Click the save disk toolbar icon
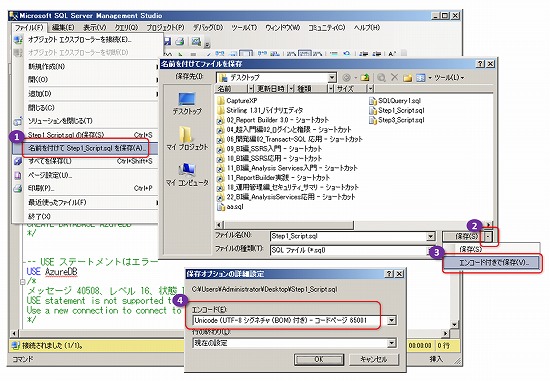550x381 pixels. (x=167, y=41)
